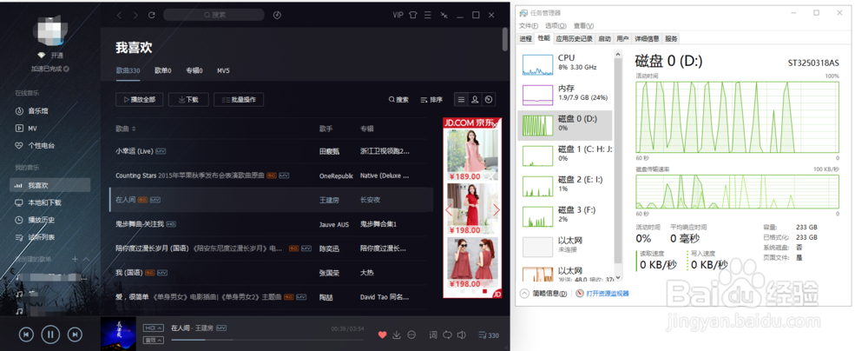Viewport: 868px width, 351px height.
Task: Refresh the music player page
Action: click(152, 15)
